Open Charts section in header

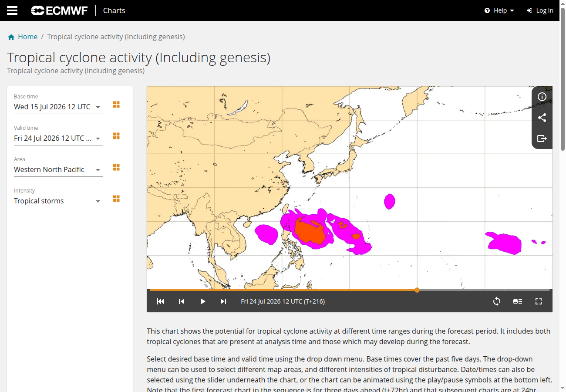pyautogui.click(x=114, y=10)
